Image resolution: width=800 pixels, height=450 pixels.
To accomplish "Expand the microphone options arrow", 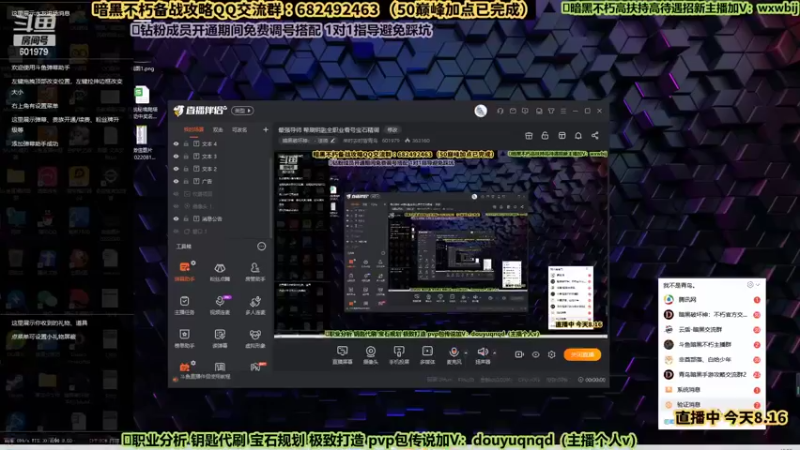I will tap(466, 353).
